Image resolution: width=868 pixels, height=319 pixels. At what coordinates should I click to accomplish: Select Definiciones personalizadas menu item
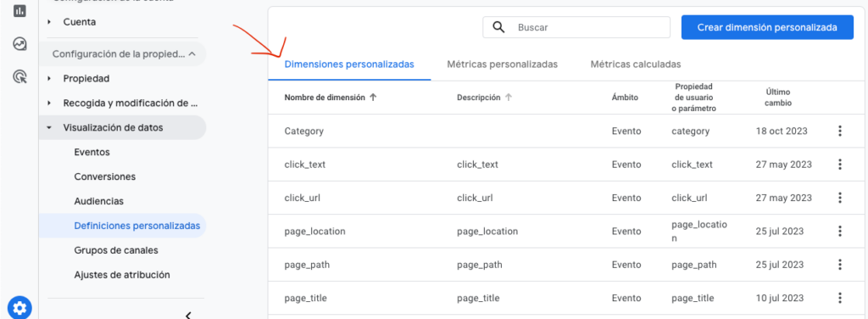click(x=122, y=226)
